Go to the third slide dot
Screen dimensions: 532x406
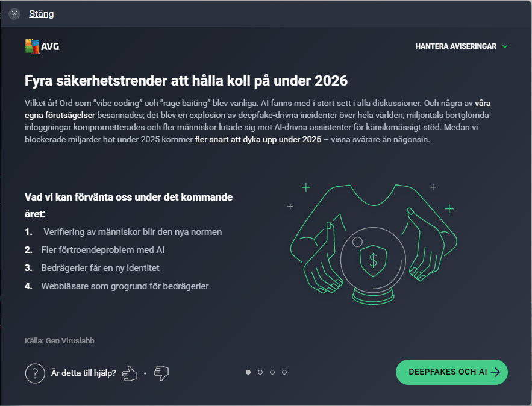pyautogui.click(x=272, y=372)
